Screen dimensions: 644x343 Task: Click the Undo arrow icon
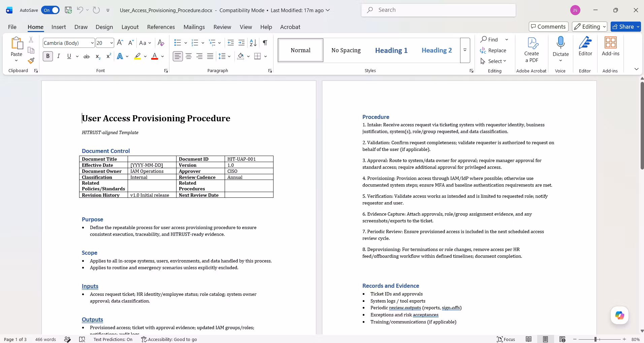tap(80, 10)
